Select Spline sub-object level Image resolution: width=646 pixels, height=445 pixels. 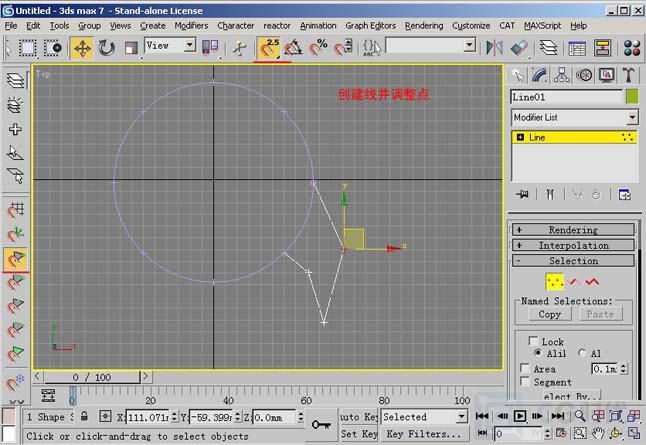tap(592, 282)
